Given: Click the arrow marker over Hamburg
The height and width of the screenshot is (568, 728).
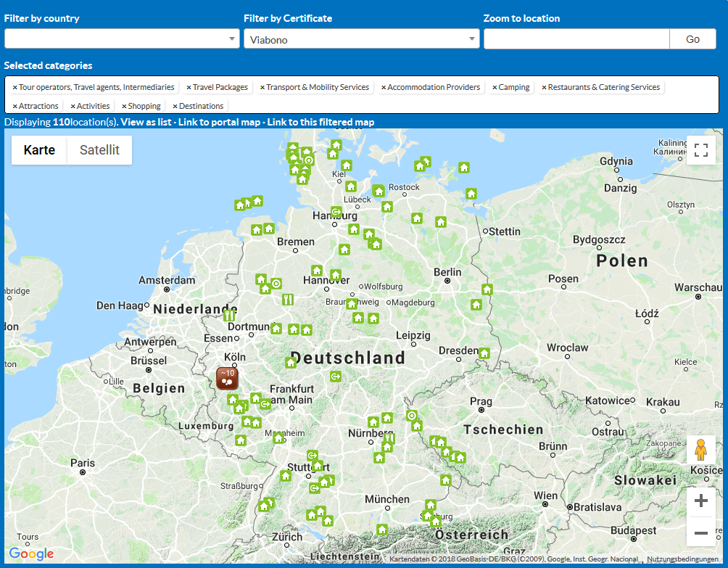Looking at the screenshot, I should [336, 213].
